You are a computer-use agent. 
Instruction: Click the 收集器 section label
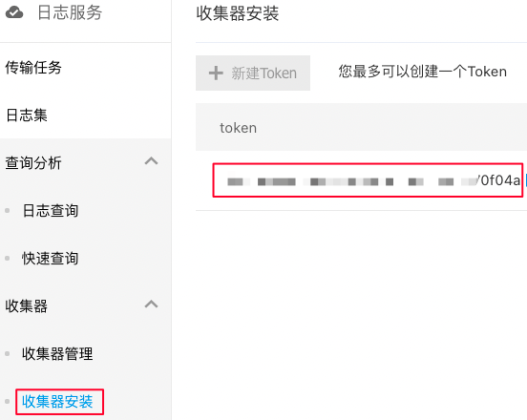26,306
